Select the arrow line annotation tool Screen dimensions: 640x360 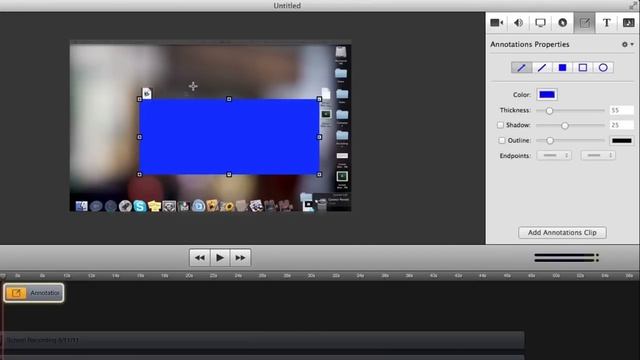[x=521, y=68]
